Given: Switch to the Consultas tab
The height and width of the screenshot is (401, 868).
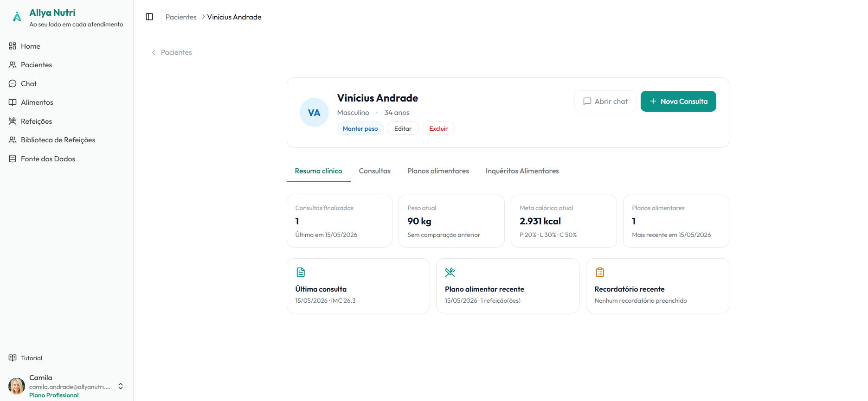Looking at the screenshot, I should click(x=375, y=171).
